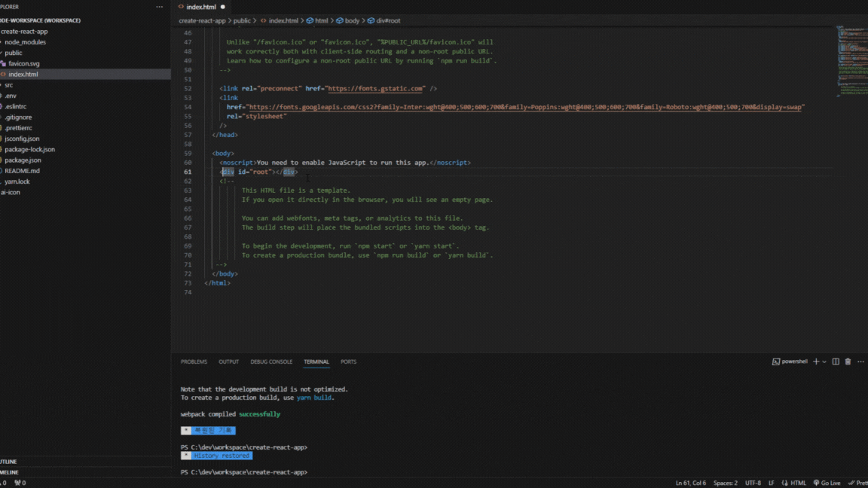Expand the node_modules folder
Viewport: 868px width, 488px height.
(25, 42)
